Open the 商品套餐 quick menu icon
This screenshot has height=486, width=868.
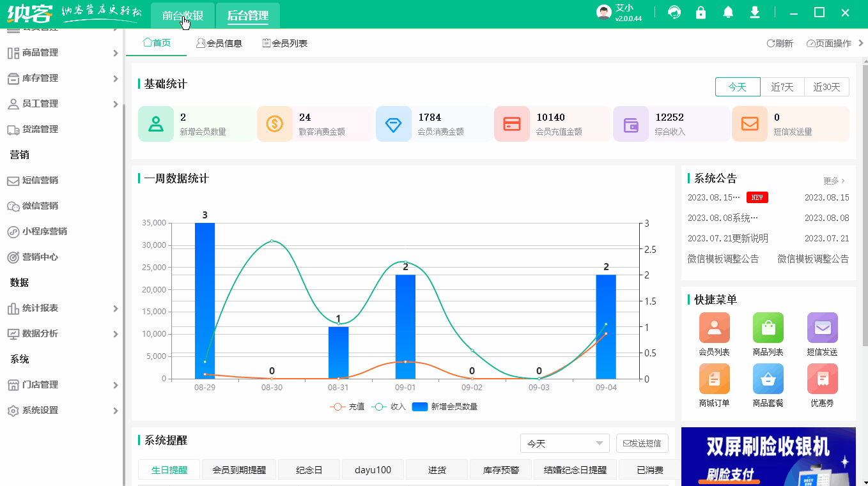[768, 379]
